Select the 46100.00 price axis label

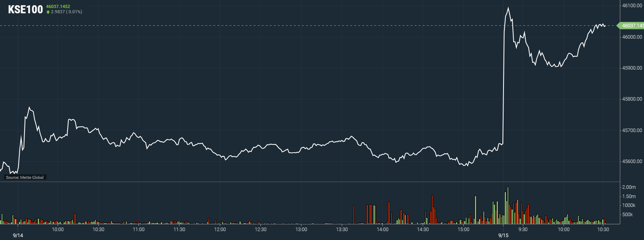tap(632, 6)
